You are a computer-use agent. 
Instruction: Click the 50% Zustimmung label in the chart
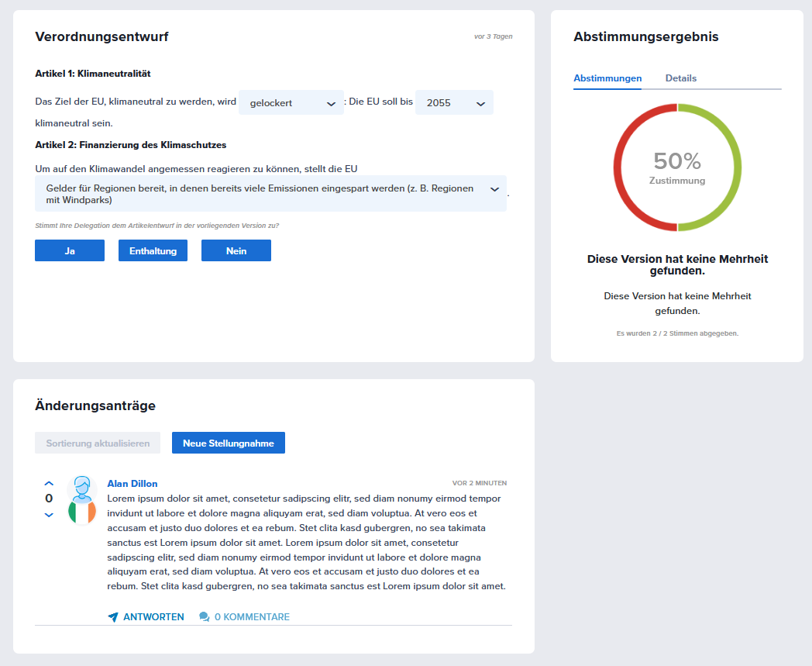[677, 167]
